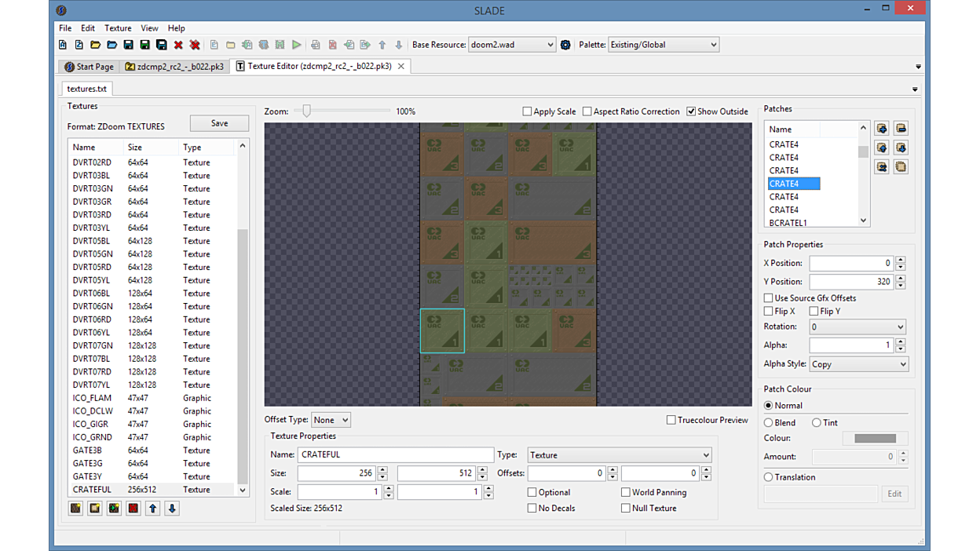
Task: Click the Remove Patch icon
Action: point(901,129)
